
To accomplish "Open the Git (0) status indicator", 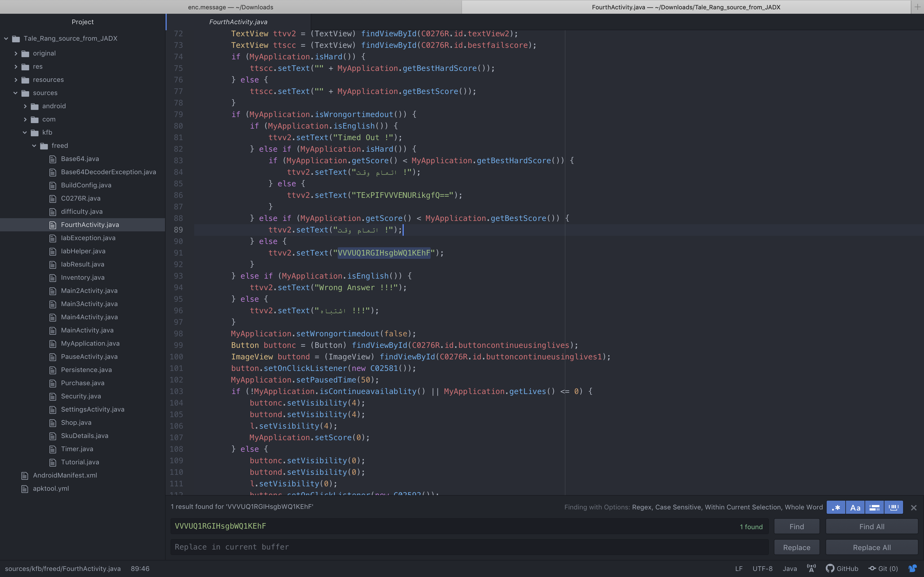I will tap(883, 568).
